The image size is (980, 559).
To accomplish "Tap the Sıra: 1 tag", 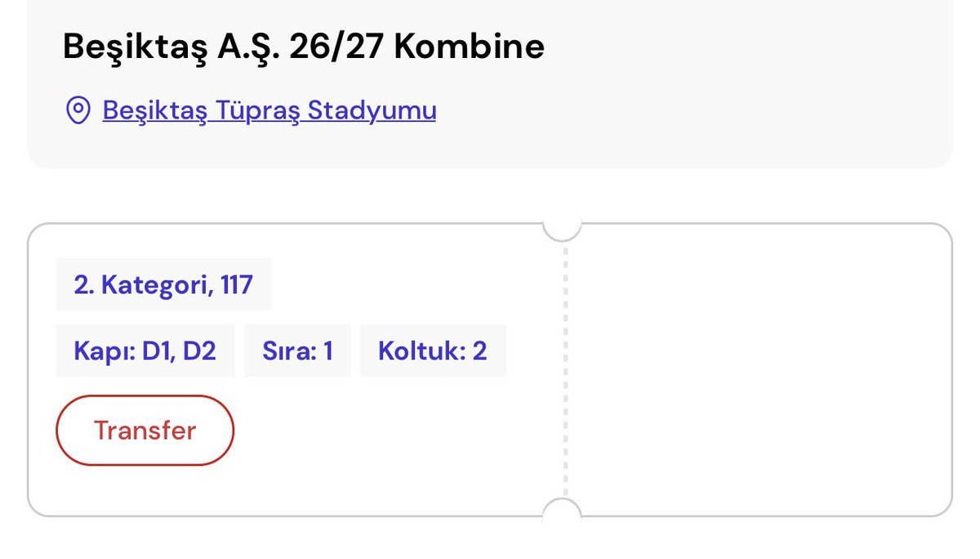I will [x=297, y=351].
